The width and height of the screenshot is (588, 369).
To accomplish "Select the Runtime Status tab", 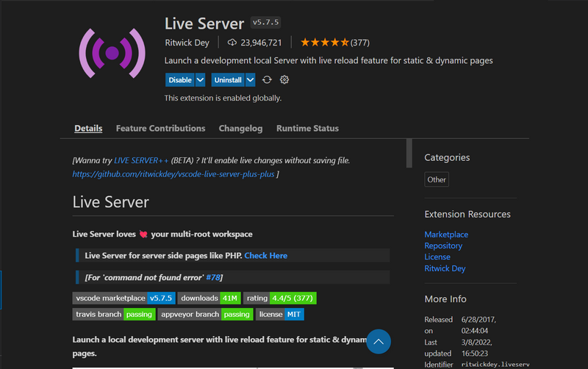I will tap(307, 128).
